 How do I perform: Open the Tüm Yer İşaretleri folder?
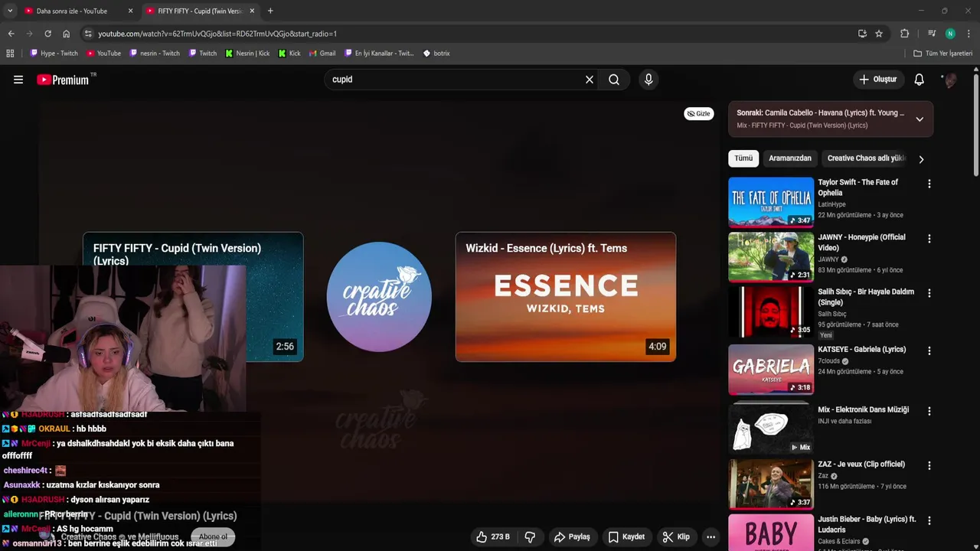pyautogui.click(x=943, y=54)
